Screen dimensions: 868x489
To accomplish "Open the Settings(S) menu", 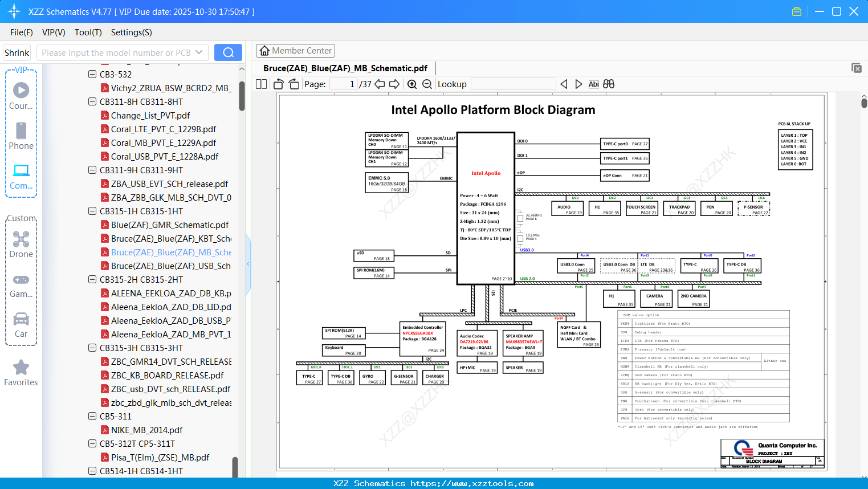I will 132,32.
